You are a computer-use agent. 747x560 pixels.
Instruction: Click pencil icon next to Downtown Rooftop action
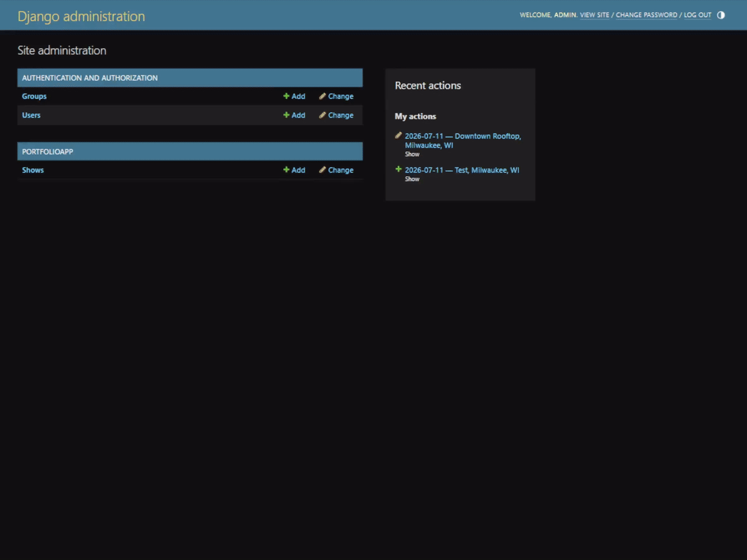tap(398, 135)
